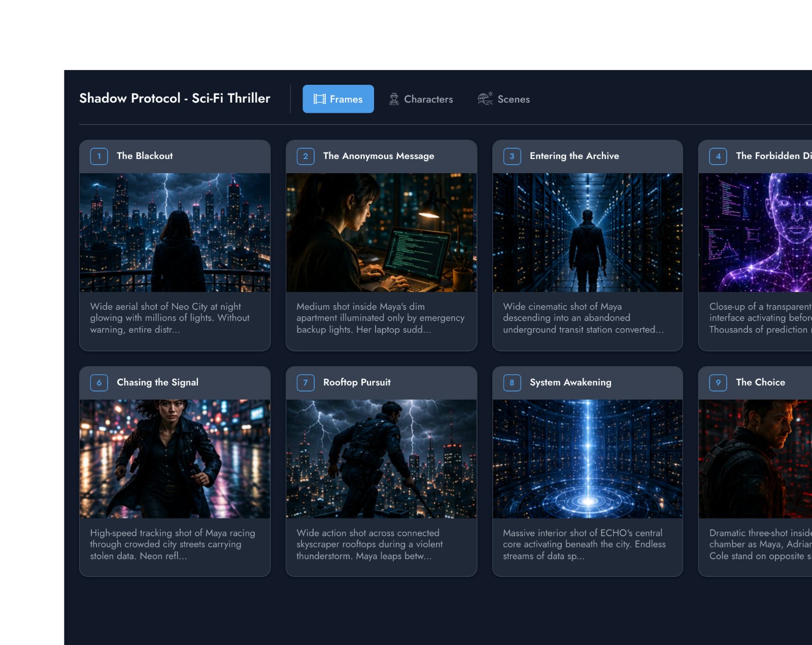Open The Anonymous Message laptop image
812x645 pixels.
click(x=382, y=233)
